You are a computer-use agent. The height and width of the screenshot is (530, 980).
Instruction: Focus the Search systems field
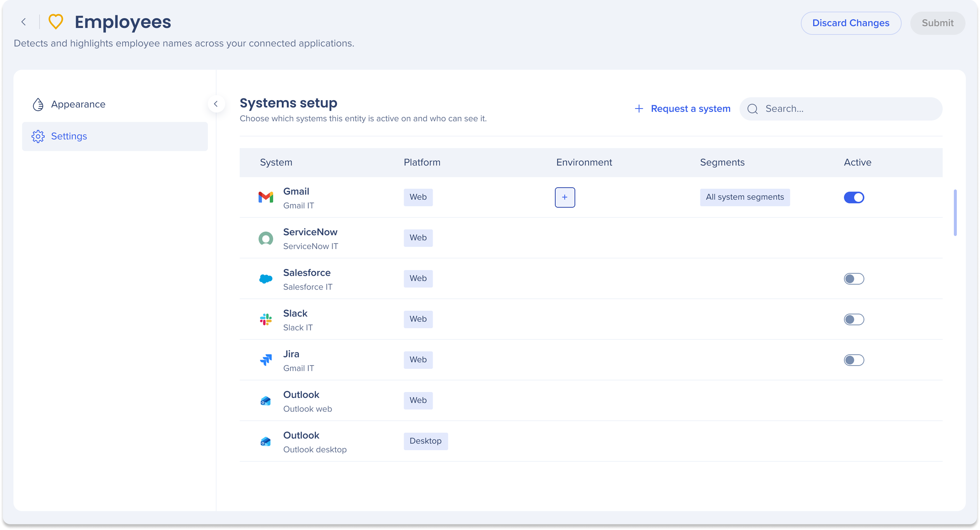841,109
